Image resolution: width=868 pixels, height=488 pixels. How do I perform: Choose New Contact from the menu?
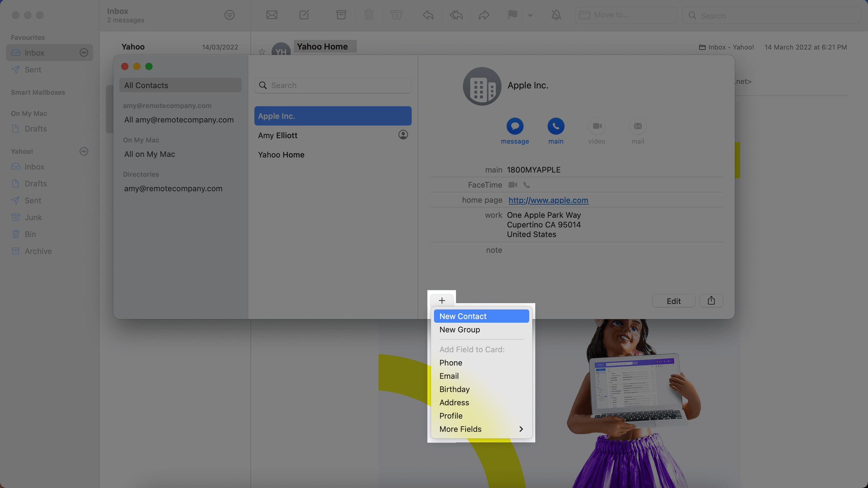481,316
